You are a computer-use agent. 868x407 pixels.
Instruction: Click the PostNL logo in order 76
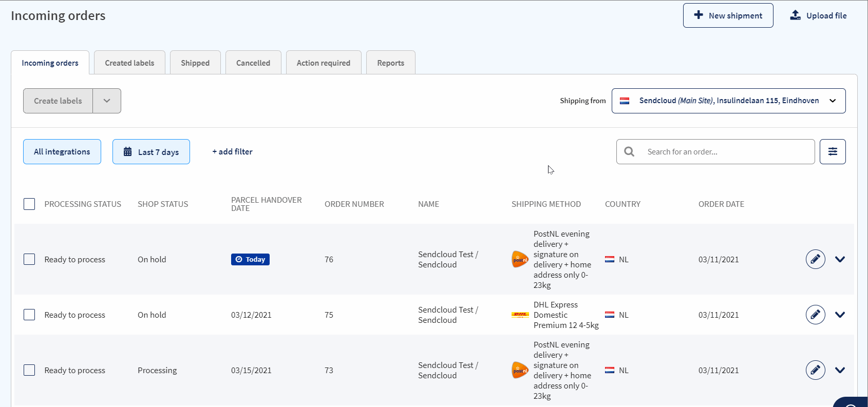pos(520,259)
